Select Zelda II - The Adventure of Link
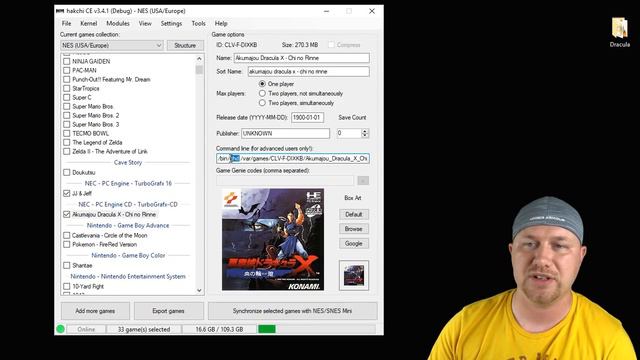Viewport: 640px width, 360px height. [110, 151]
